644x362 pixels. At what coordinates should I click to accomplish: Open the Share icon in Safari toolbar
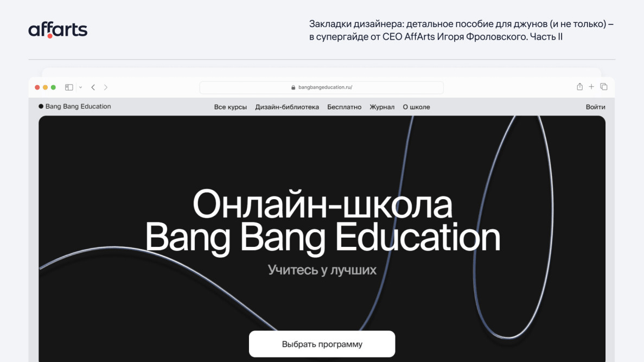tap(579, 87)
